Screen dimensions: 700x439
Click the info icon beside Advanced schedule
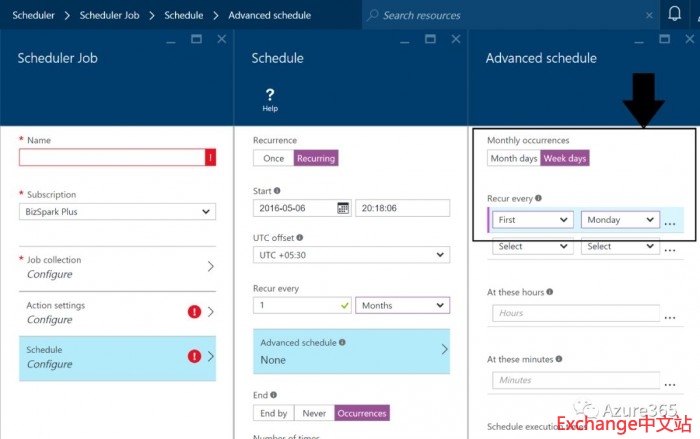343,342
